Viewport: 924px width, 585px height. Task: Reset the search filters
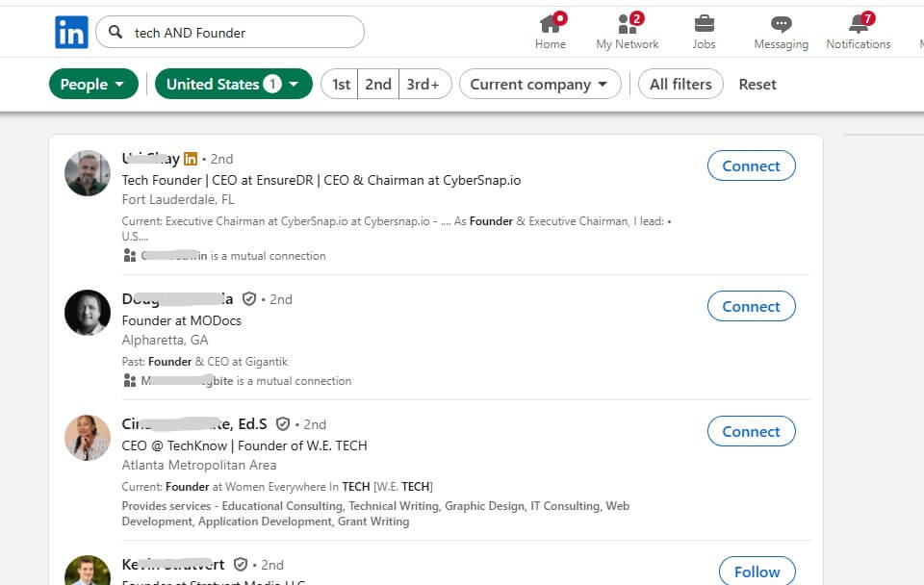coord(757,85)
